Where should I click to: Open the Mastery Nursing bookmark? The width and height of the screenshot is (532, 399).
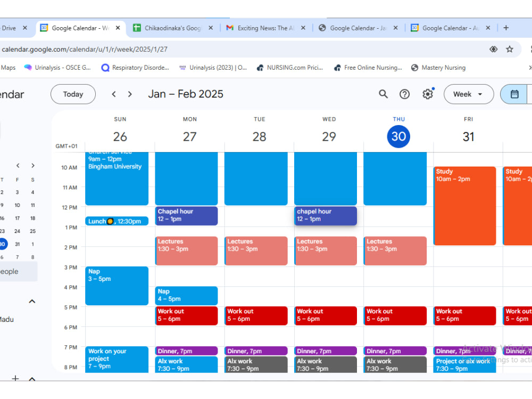pyautogui.click(x=438, y=68)
